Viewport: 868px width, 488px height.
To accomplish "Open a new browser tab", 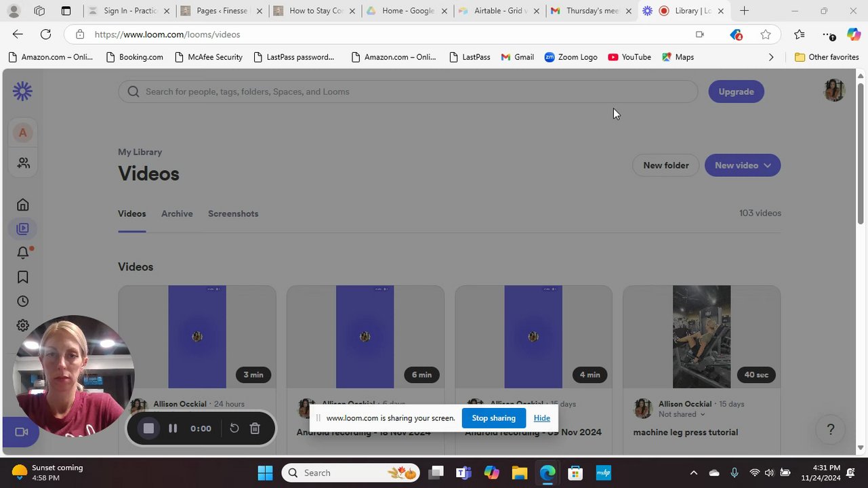I will coord(744,11).
